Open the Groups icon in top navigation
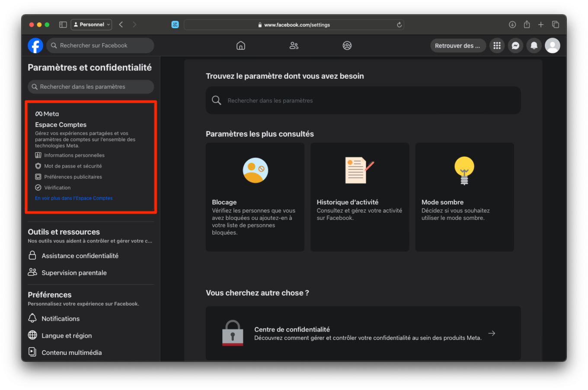Image resolution: width=588 pixels, height=390 pixels. click(347, 45)
